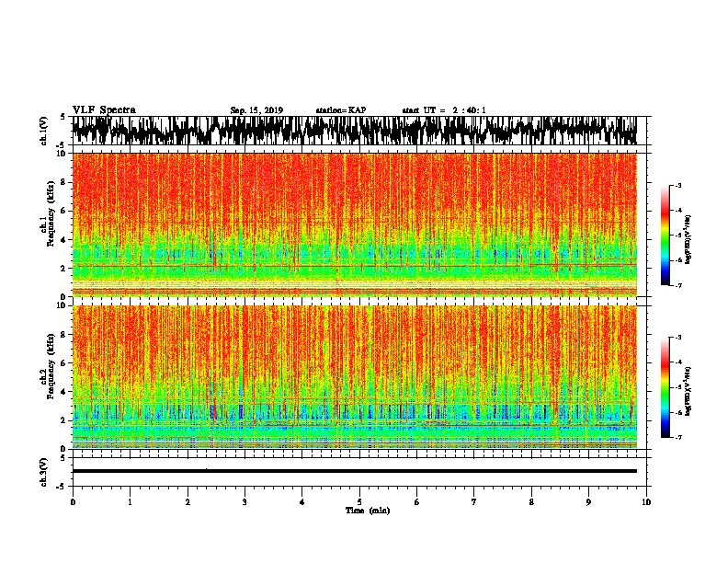Click time axis tick label "9"
Image resolution: width=728 pixels, height=563 pixels.
coord(588,502)
